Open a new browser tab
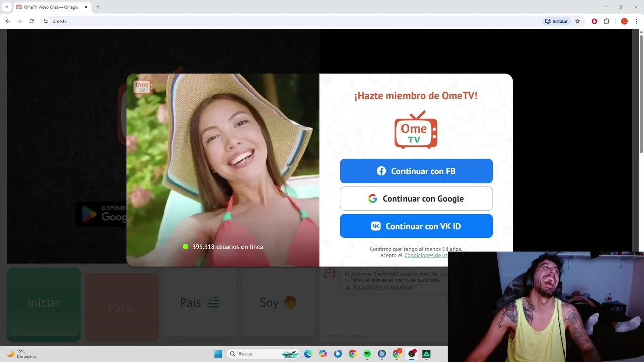This screenshot has height=362, width=644. click(x=98, y=7)
